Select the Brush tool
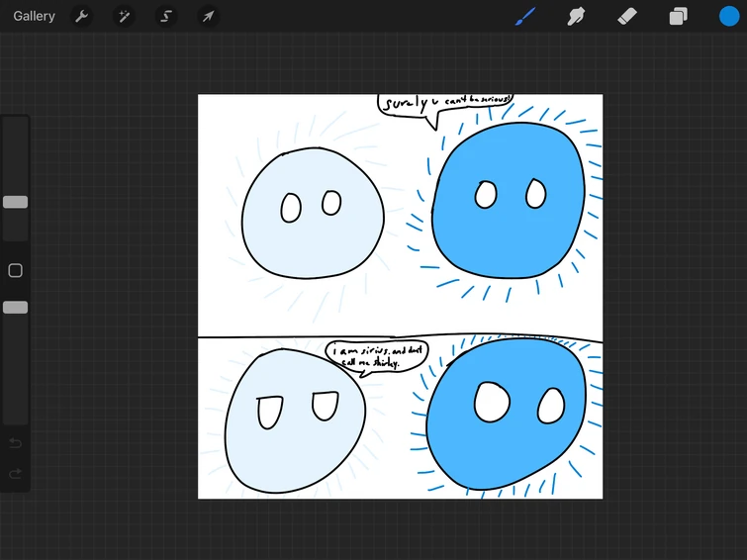Screen dimensions: 747x560 pos(524,16)
